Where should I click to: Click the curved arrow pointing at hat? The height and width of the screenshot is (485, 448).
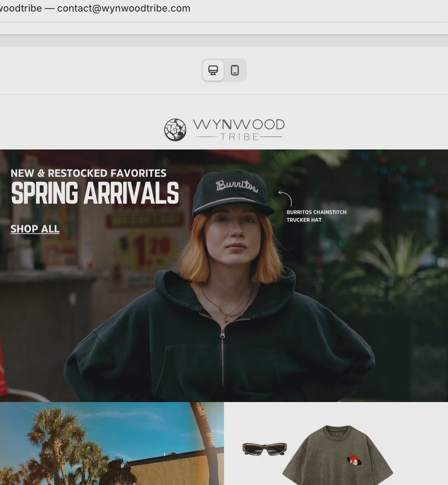tap(285, 198)
